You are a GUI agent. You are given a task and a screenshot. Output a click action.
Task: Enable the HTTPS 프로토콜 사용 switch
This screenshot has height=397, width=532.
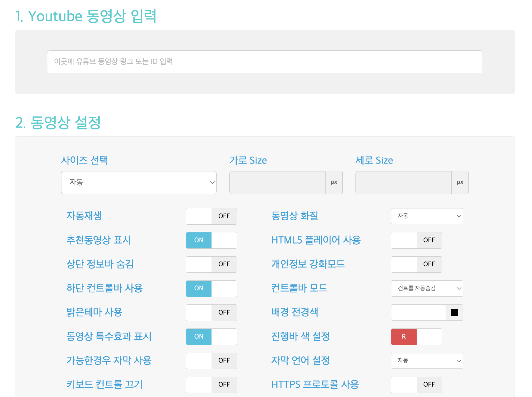coord(416,385)
